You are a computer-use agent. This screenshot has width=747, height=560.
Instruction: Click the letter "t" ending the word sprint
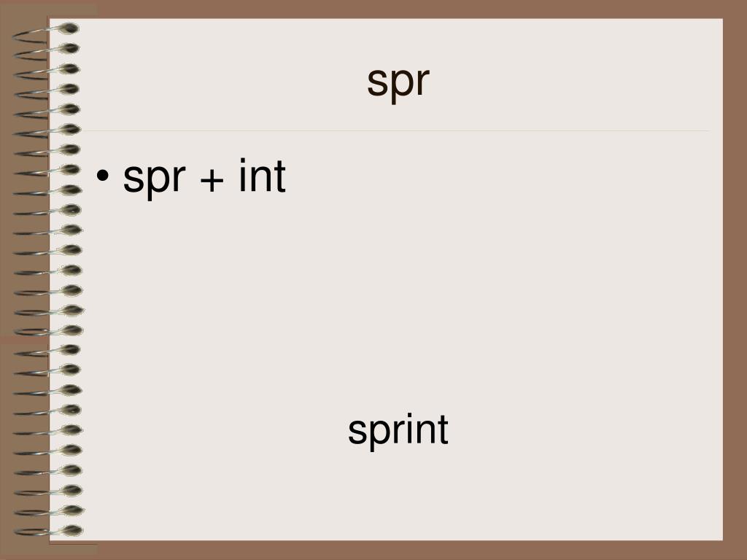[444, 430]
